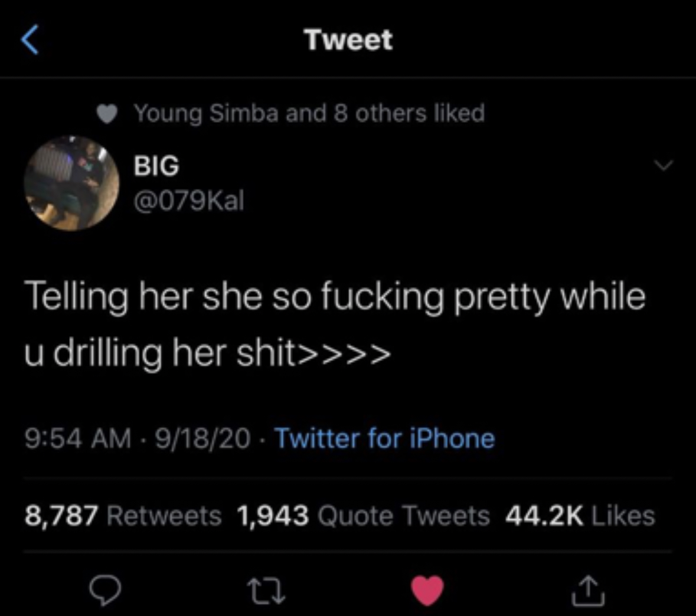Open BIG's profile picture
Image resolution: width=696 pixels, height=616 pixels.
point(72,183)
